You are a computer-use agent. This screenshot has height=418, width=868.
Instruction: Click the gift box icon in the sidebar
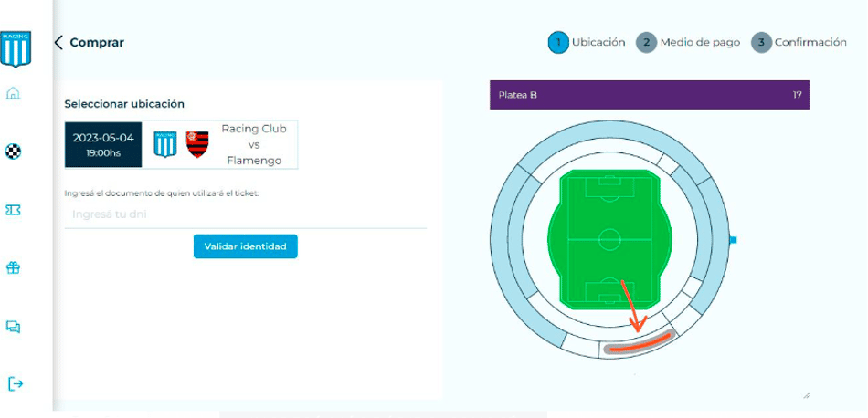tap(14, 268)
